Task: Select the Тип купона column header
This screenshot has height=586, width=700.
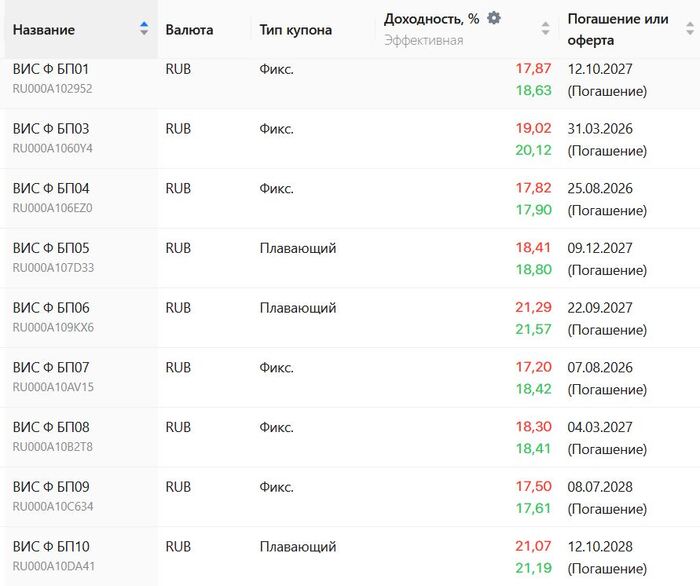Action: point(295,30)
